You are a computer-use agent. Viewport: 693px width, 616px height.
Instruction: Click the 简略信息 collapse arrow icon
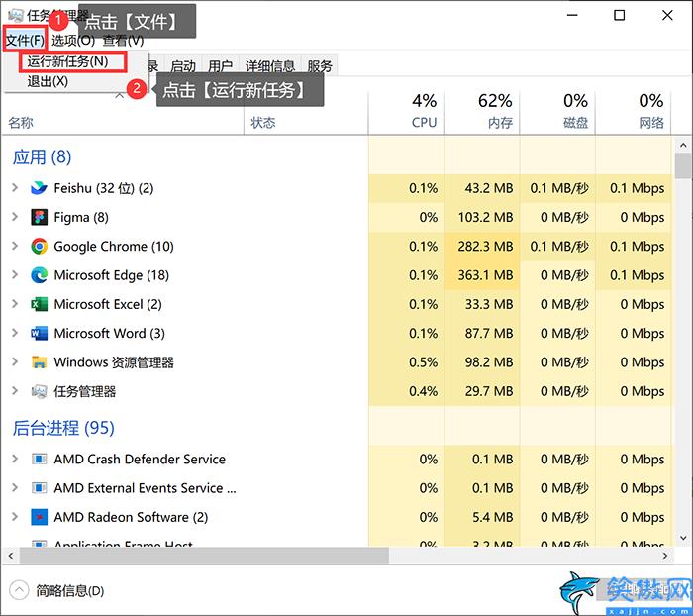click(x=19, y=590)
